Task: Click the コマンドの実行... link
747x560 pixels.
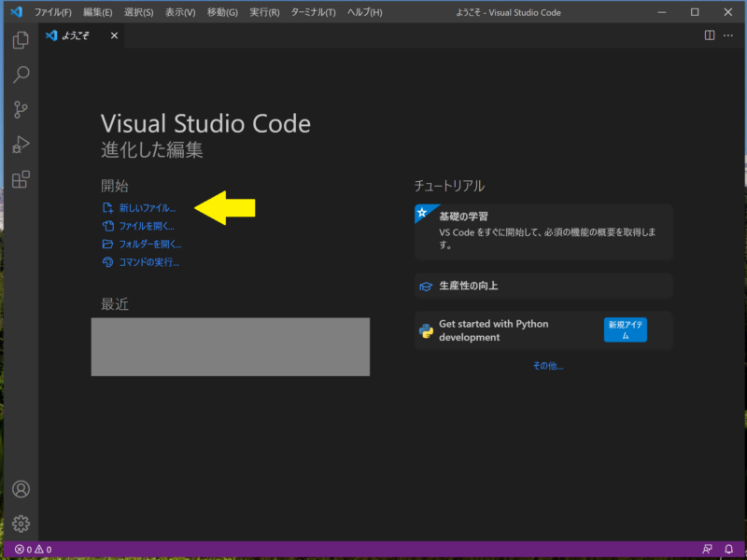Action: click(148, 262)
